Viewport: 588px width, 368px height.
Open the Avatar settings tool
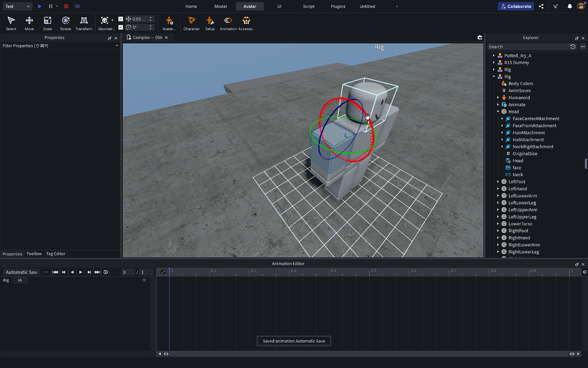(169, 23)
